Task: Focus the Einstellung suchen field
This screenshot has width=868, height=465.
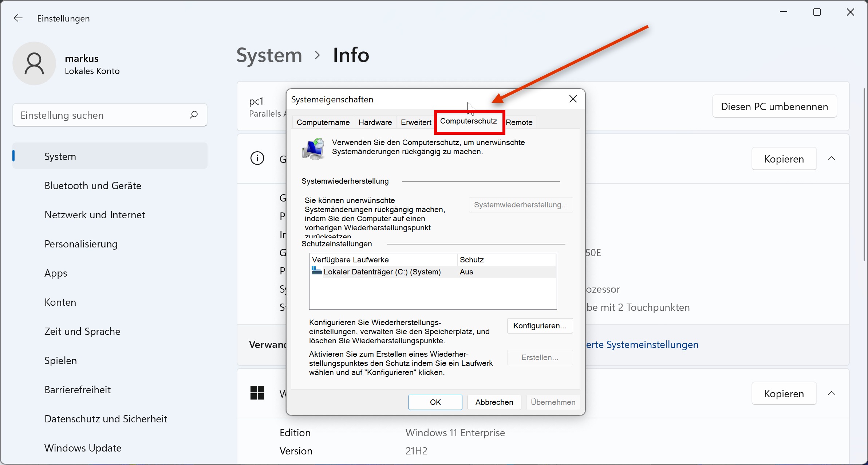Action: pyautogui.click(x=110, y=115)
